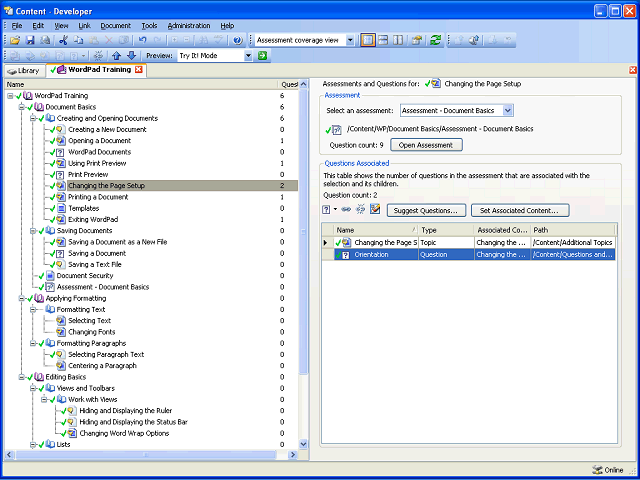Open the New Question type dropdown arrow
The image size is (640, 480).
pyautogui.click(x=336, y=209)
